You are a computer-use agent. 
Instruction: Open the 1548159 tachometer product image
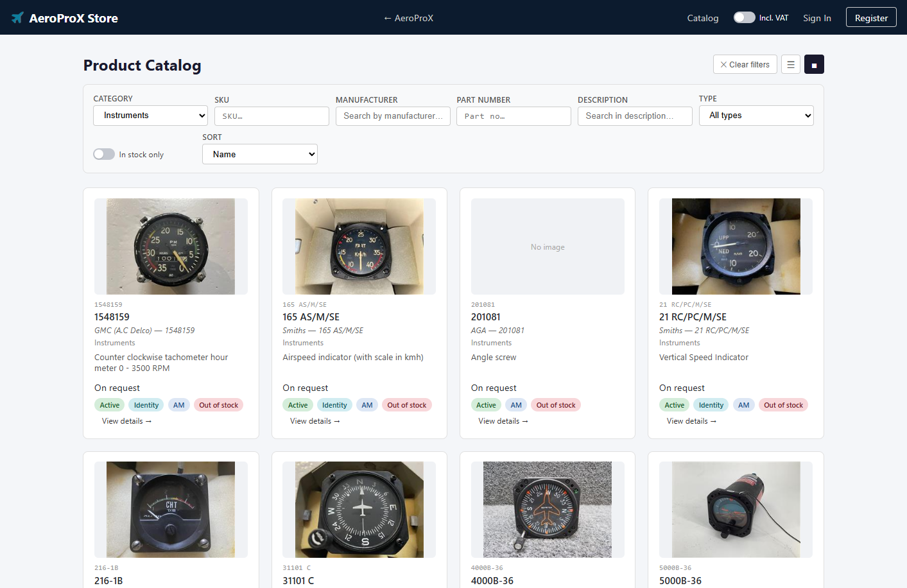pyautogui.click(x=171, y=246)
